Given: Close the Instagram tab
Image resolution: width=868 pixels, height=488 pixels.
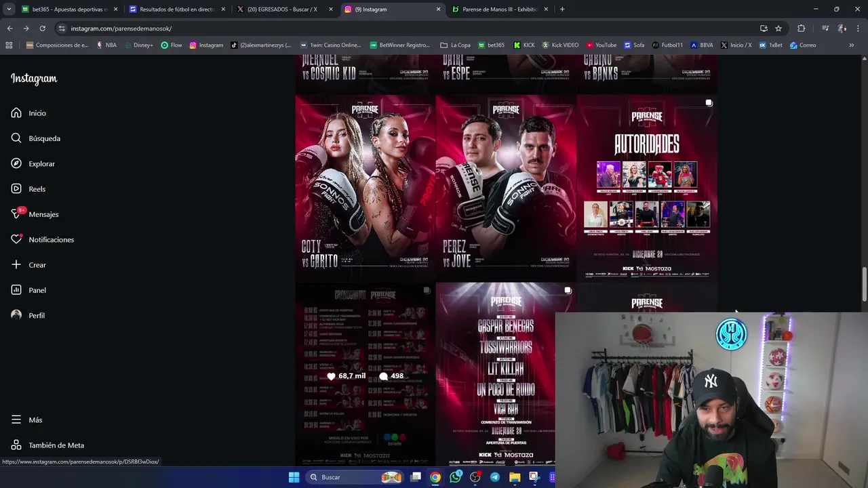Looking at the screenshot, I should tap(438, 9).
